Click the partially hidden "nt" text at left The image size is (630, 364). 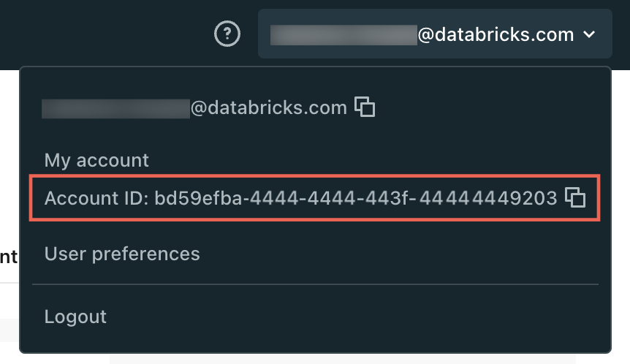[9, 257]
